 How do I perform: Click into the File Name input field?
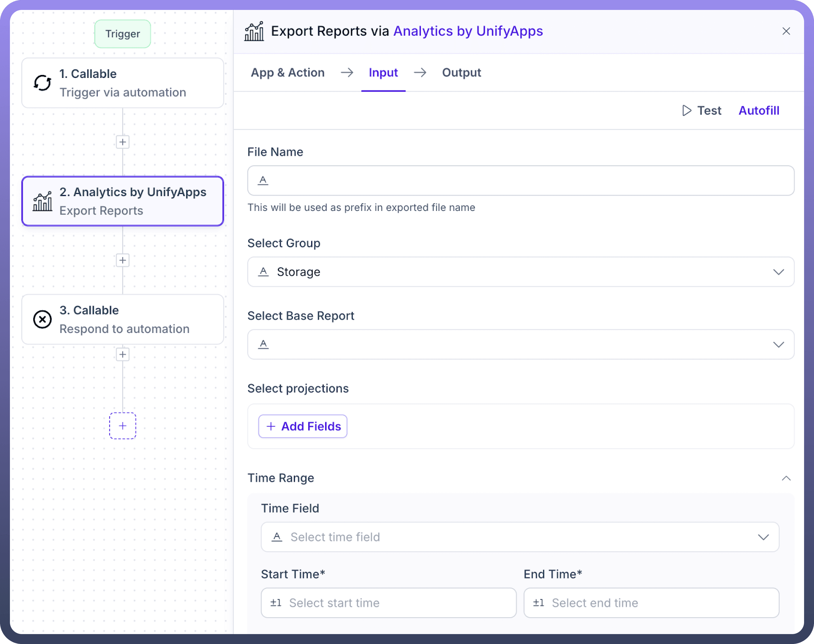[520, 181]
